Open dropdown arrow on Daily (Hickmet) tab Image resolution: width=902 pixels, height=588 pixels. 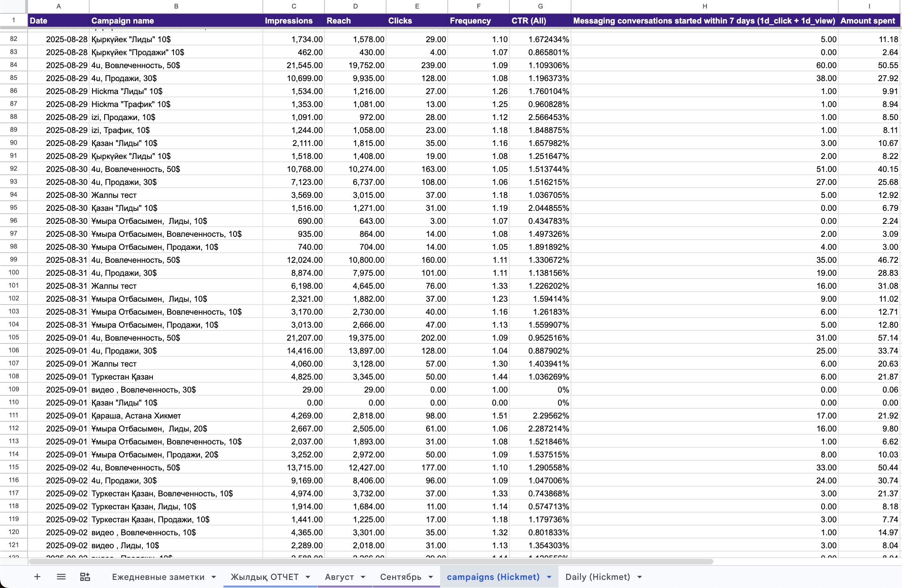point(640,577)
